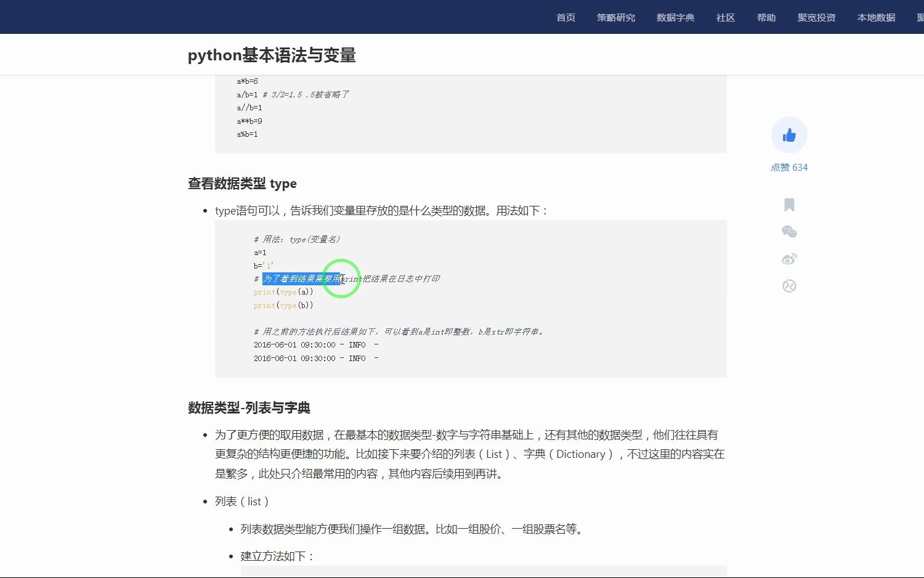This screenshot has height=578, width=924.
Task: Click the page title python基本语法与变量
Action: (x=272, y=55)
